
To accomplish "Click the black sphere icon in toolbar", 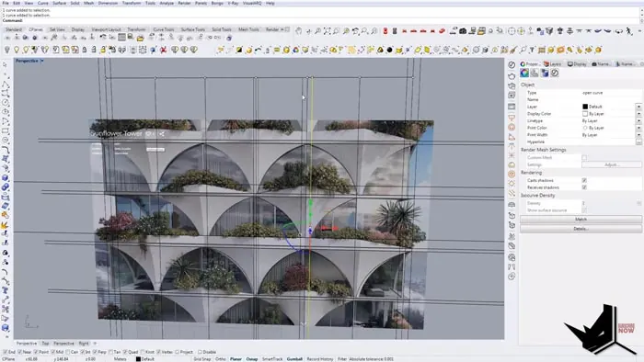I will point(389,50).
